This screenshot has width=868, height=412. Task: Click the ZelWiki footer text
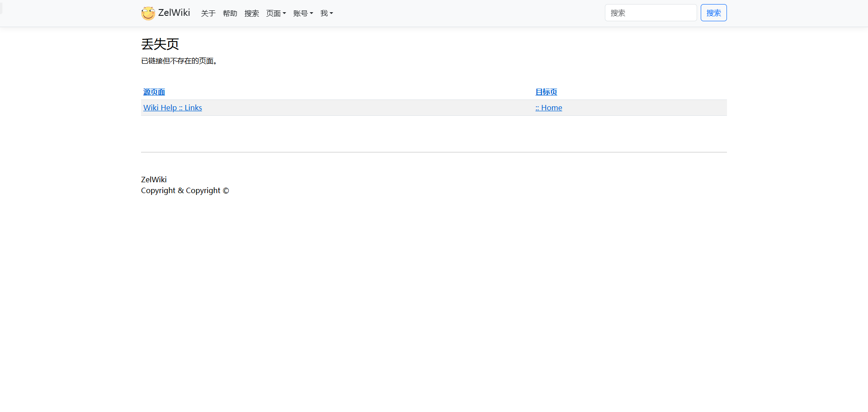pos(154,180)
